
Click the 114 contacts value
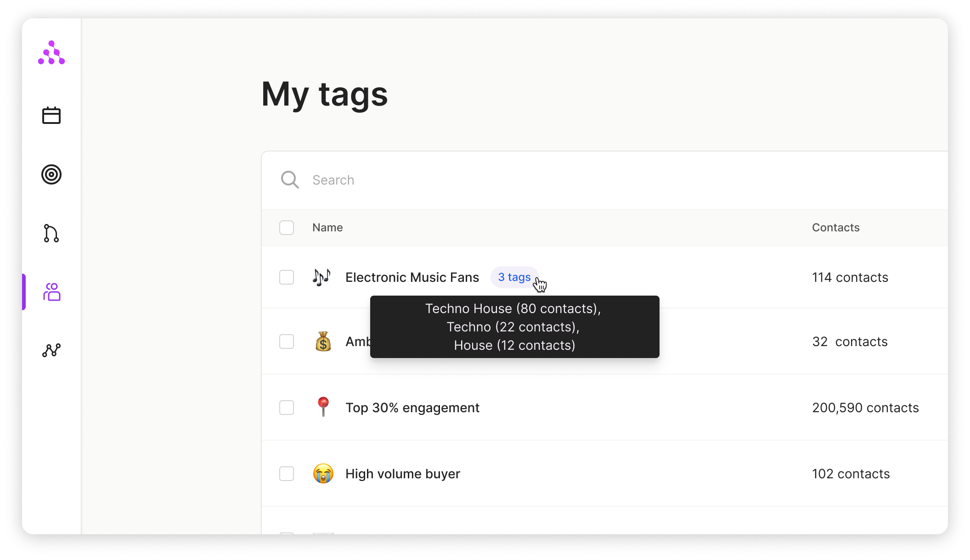(x=850, y=277)
